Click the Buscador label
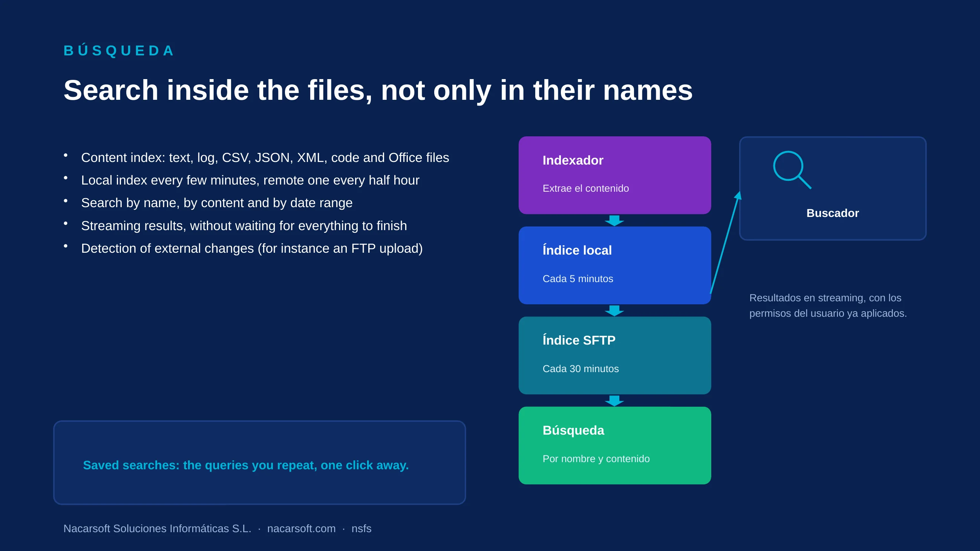Viewport: 980px width, 551px height. tap(832, 213)
